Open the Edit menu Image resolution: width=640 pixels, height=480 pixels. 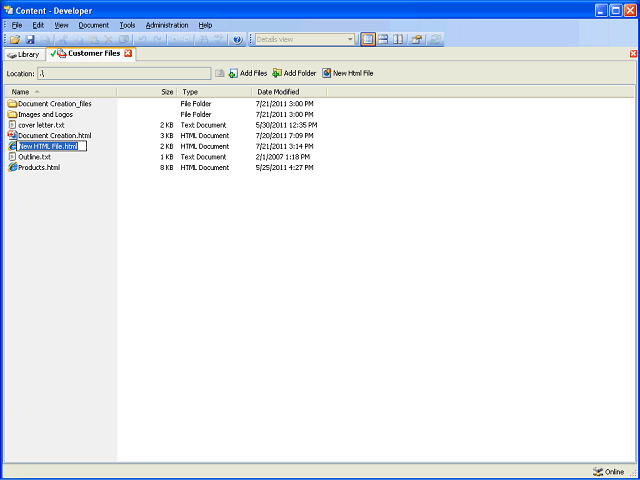point(38,25)
